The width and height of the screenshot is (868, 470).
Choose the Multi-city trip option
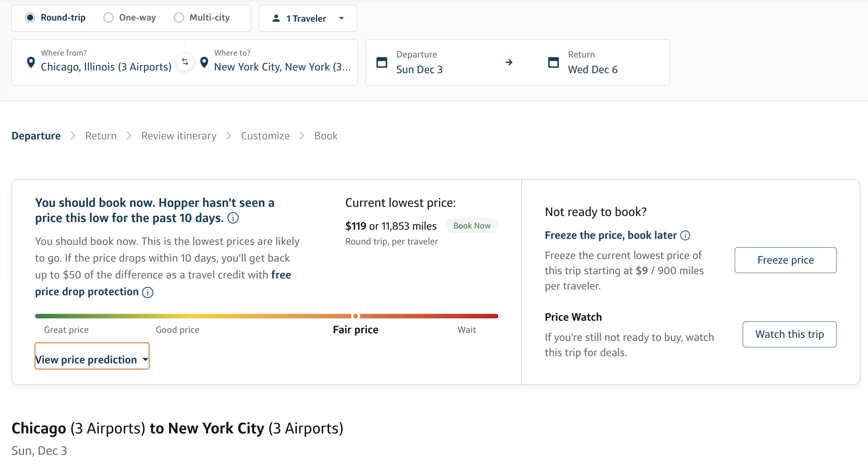pyautogui.click(x=179, y=18)
